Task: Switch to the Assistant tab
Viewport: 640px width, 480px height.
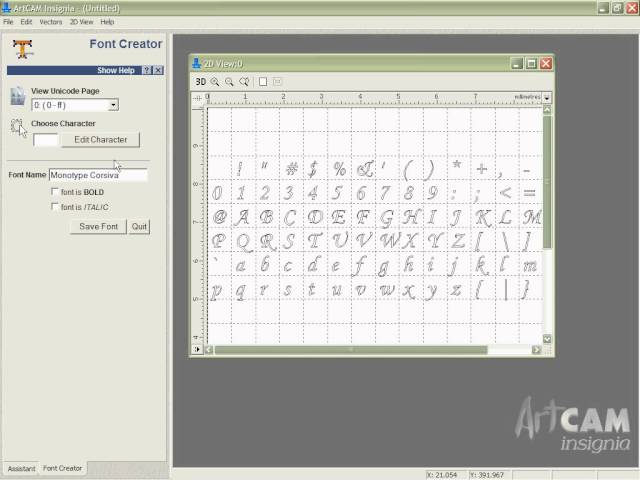Action: (22, 469)
